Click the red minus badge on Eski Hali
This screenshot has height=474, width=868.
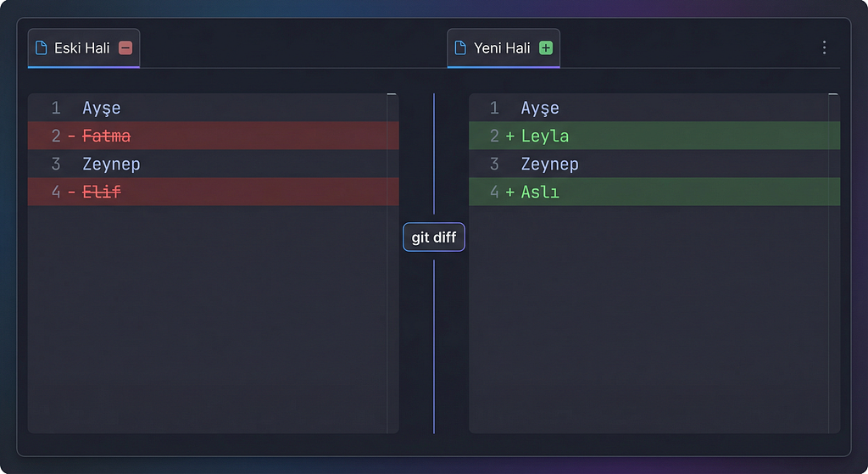[x=125, y=48]
